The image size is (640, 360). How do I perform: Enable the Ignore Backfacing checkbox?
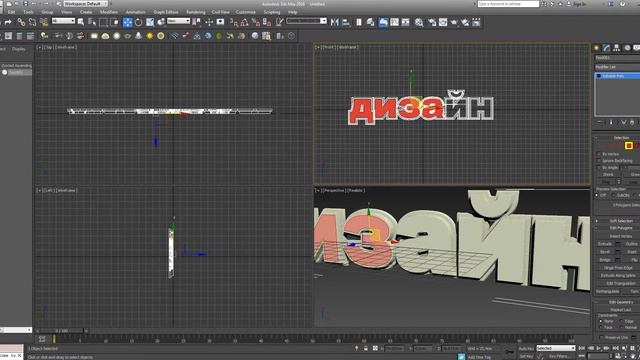coord(599,160)
